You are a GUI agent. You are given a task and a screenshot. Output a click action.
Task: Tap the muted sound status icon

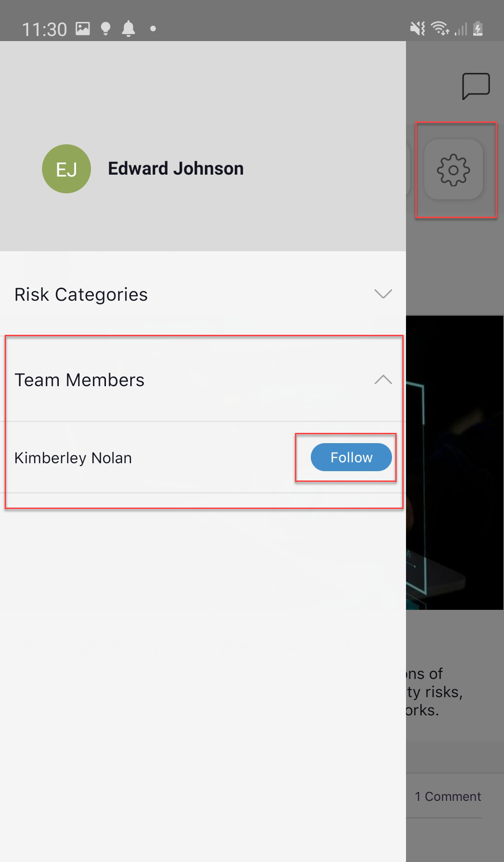coord(417,29)
